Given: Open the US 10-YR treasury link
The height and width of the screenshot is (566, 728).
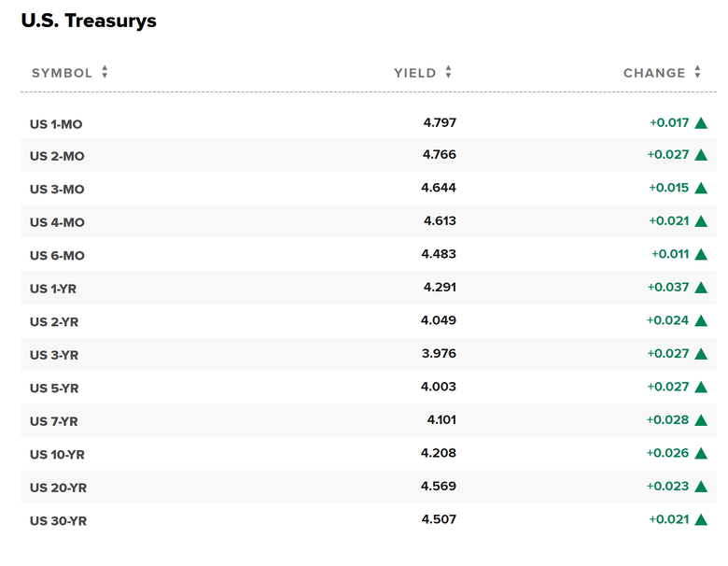Looking at the screenshot, I should [x=57, y=455].
